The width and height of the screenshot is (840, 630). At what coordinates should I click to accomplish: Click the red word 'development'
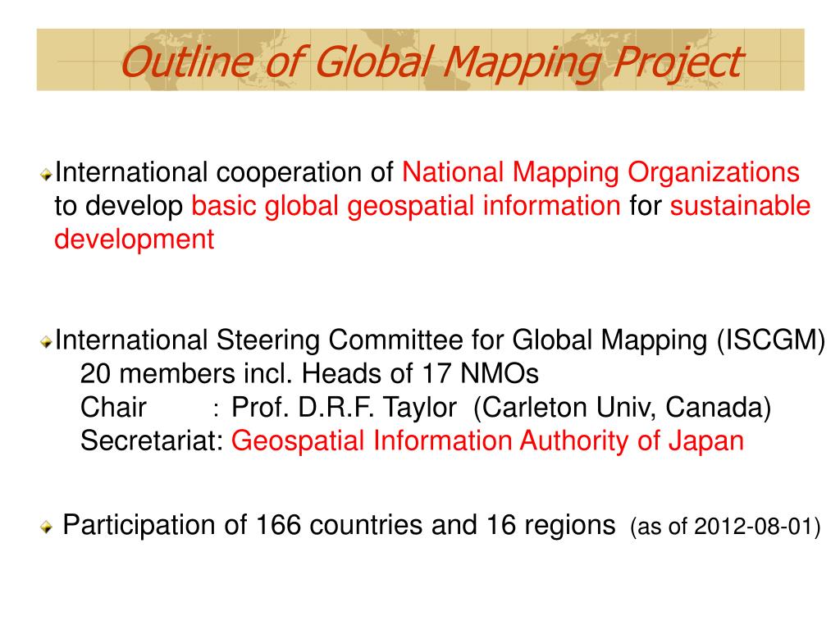tap(135, 240)
